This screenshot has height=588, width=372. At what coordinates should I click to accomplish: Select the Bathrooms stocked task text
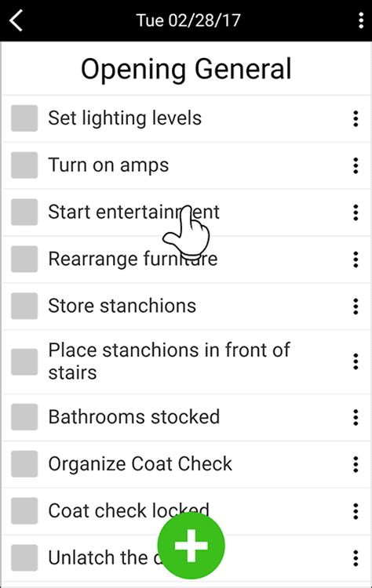(134, 416)
